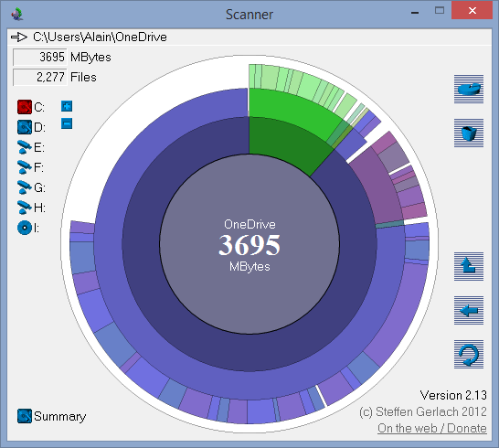The image size is (499, 448).
Task: Open the H: network drive
Action: point(24,208)
